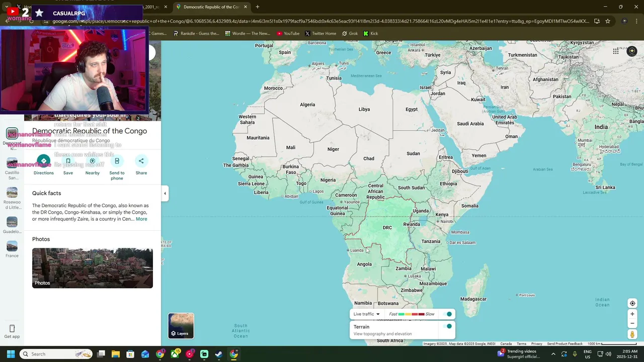Open recent place Castillo San...
644x362 pixels.
click(x=12, y=168)
